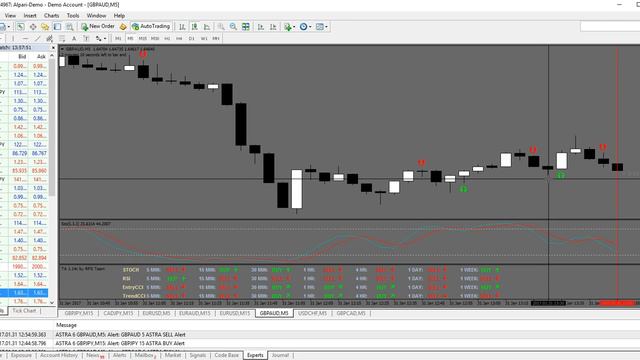Expand the Periods dropdown arrow
640x360 pixels.
pos(310,27)
